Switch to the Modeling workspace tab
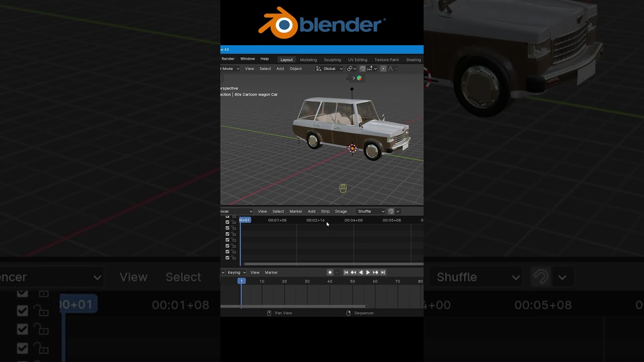Screen dimensions: 644x362 308,60
